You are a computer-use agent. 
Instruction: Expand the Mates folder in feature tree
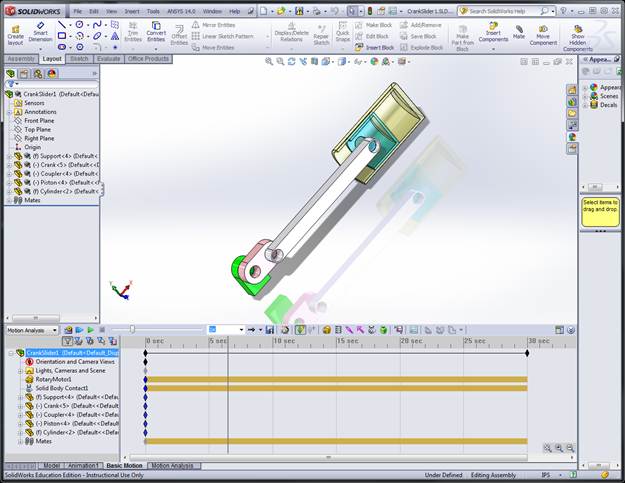[x=8, y=200]
